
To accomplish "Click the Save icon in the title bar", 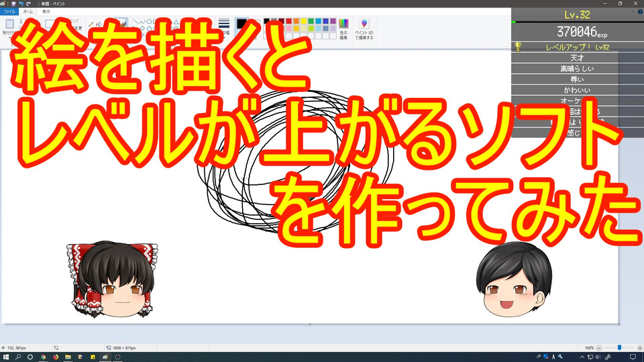I will [x=13, y=4].
